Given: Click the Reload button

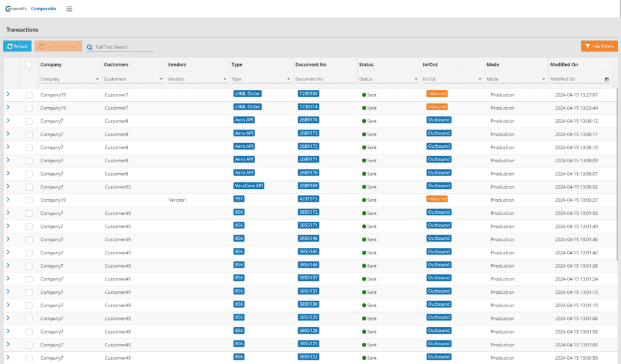Looking at the screenshot, I should coord(18,46).
